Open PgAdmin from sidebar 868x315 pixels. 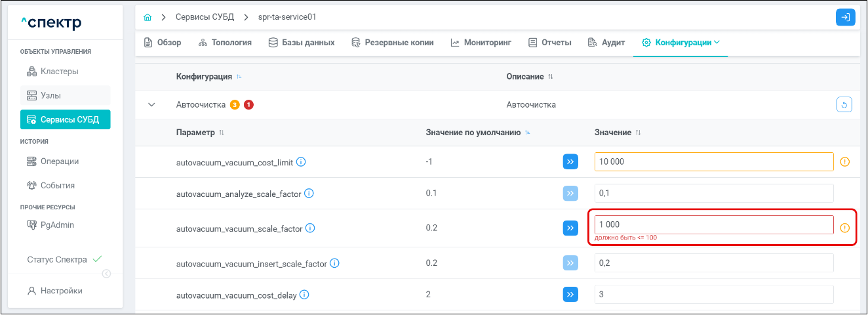click(57, 224)
